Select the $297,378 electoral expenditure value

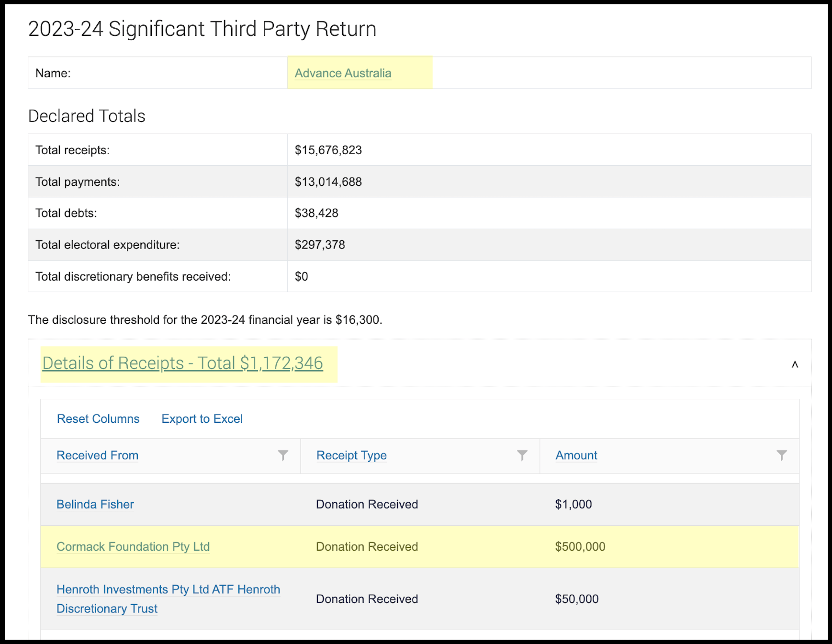(320, 245)
